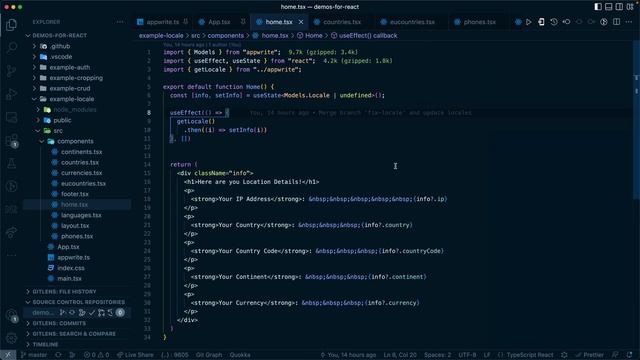Open Git Graph from status bar
640x360 pixels.
[209, 355]
